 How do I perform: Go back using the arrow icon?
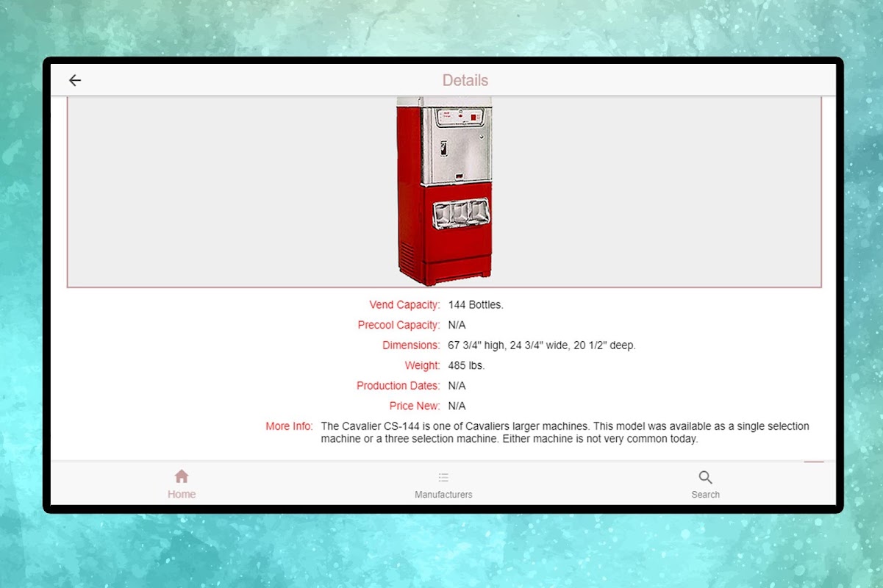pyautogui.click(x=75, y=80)
